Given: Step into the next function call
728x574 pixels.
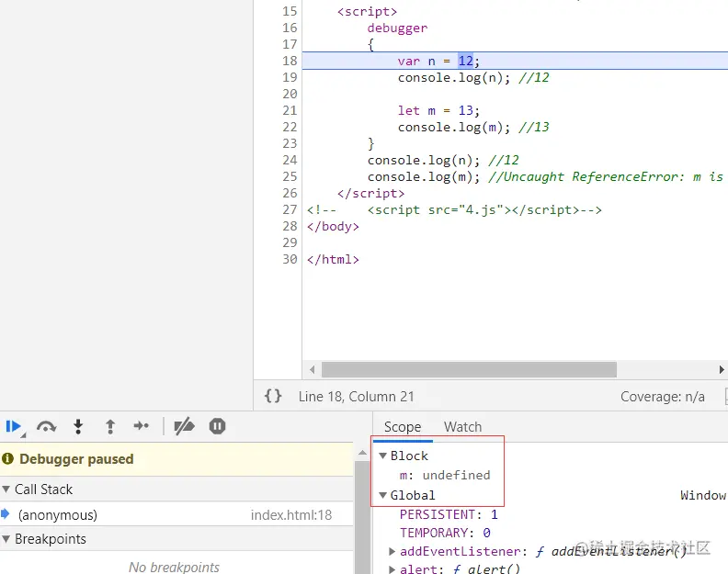Looking at the screenshot, I should pos(78,426).
